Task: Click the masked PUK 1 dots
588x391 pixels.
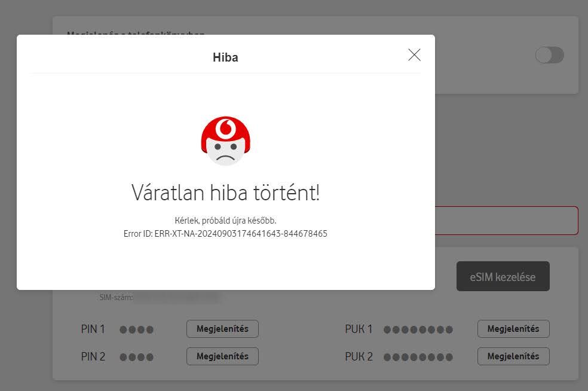Action: click(x=418, y=330)
